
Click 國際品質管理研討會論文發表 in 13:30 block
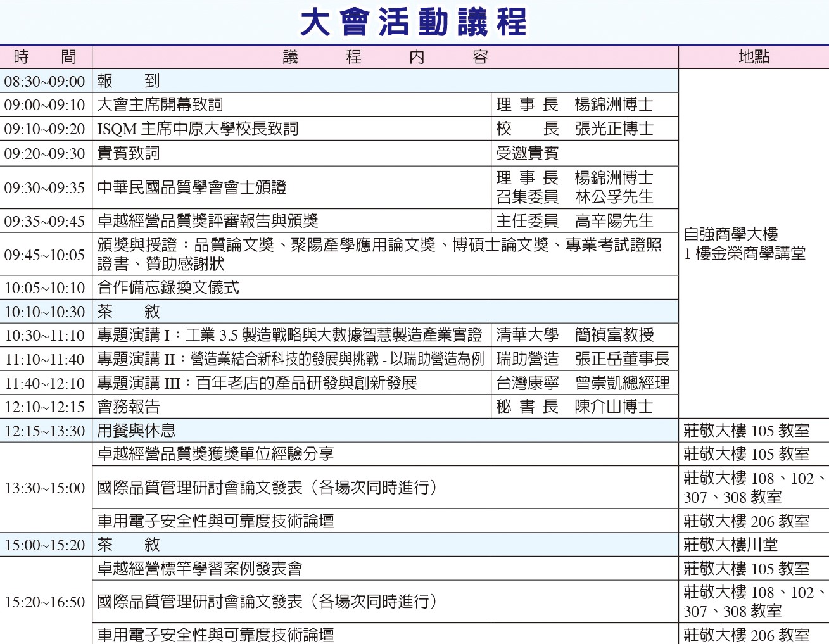click(x=267, y=488)
